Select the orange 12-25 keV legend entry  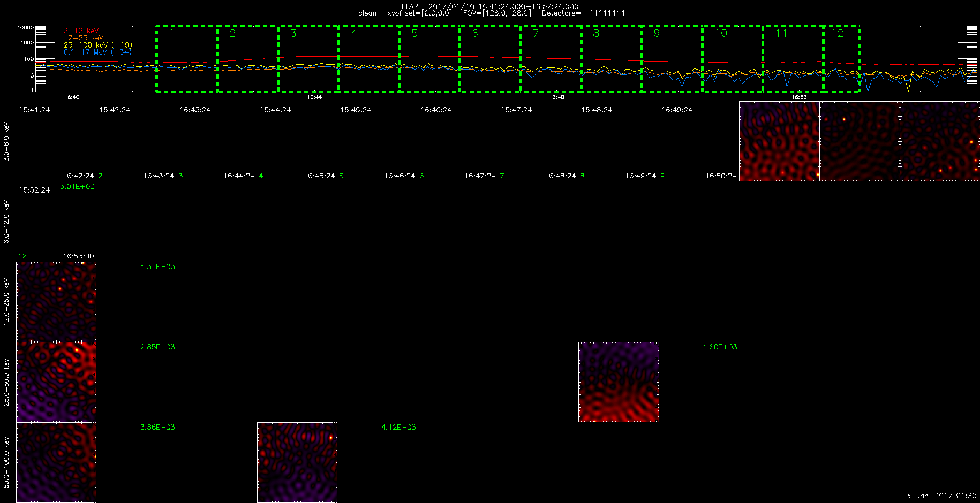click(84, 38)
